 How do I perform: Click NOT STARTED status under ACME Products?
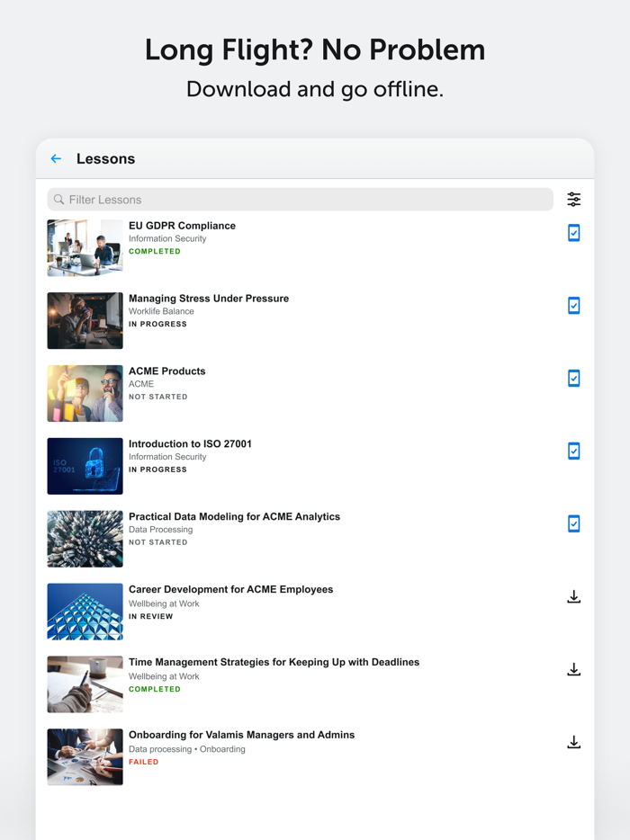(x=158, y=397)
